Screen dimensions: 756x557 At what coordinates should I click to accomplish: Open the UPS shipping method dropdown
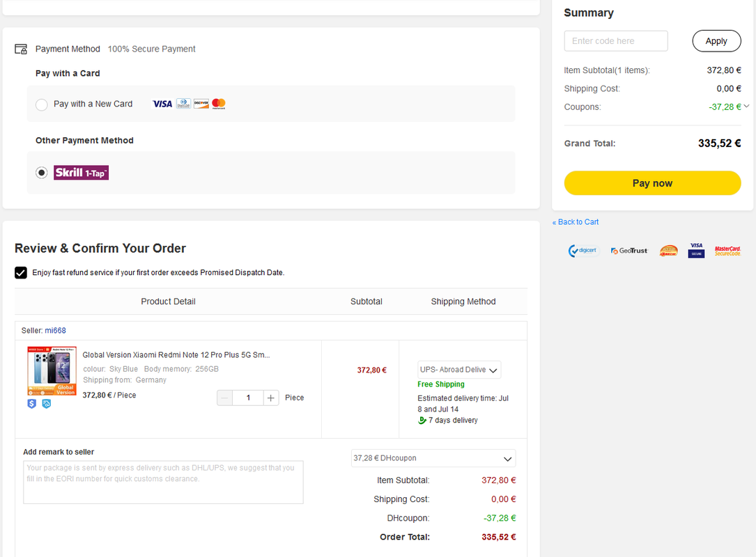point(459,370)
